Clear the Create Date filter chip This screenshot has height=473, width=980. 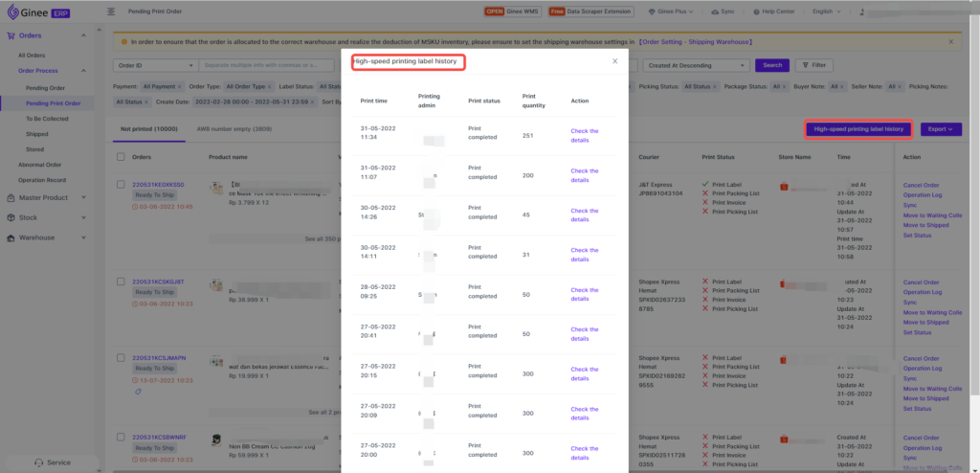click(312, 101)
